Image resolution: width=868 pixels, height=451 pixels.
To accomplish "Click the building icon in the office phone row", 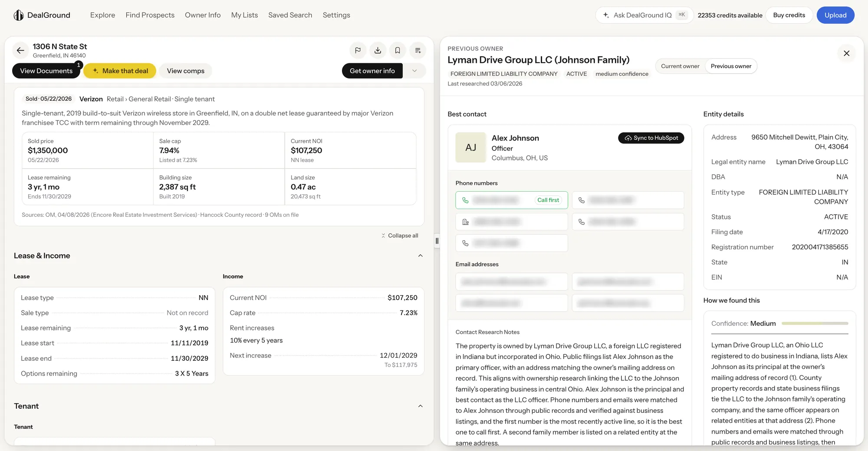I will pos(465,222).
